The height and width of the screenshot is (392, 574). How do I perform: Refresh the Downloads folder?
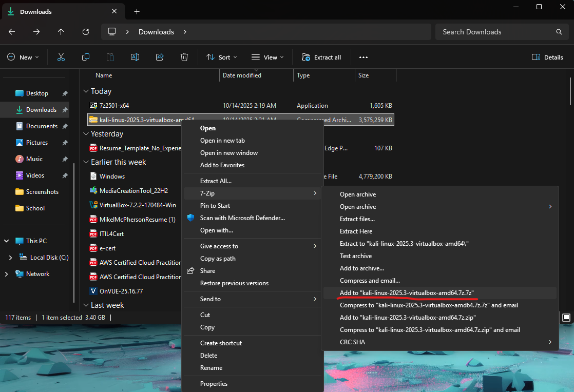(x=86, y=32)
